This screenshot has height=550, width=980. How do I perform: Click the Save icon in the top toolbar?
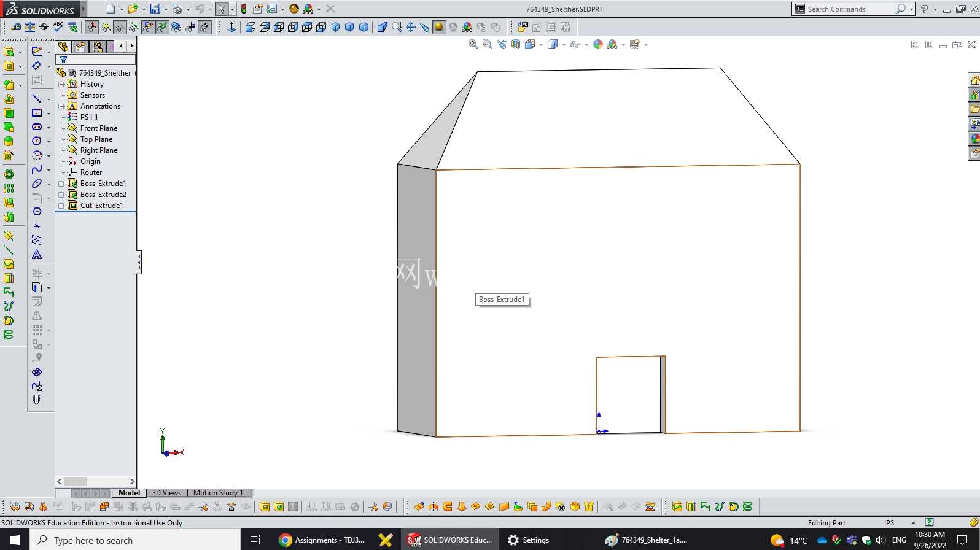(x=155, y=9)
